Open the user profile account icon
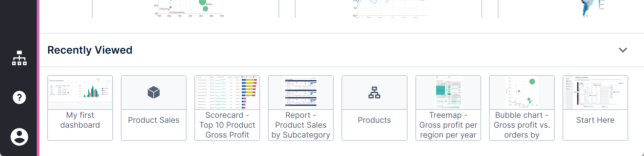 point(19,137)
